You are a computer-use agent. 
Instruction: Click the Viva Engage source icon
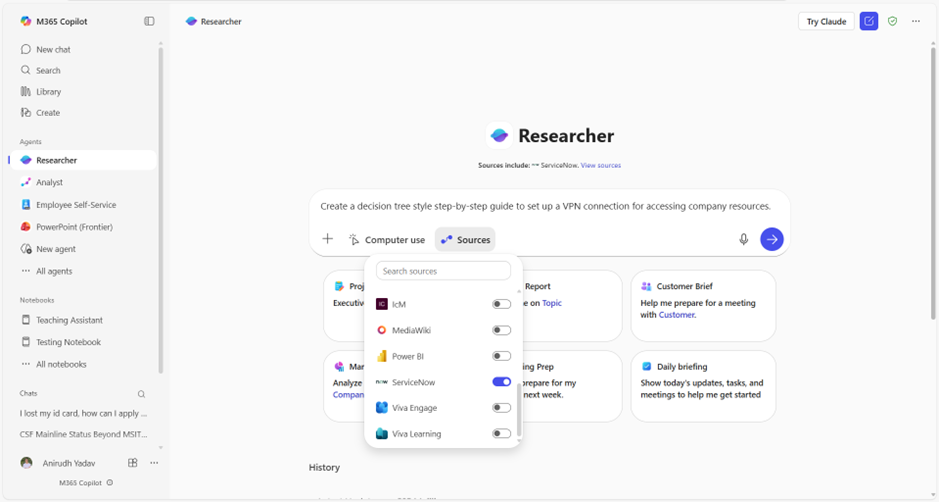coord(381,407)
